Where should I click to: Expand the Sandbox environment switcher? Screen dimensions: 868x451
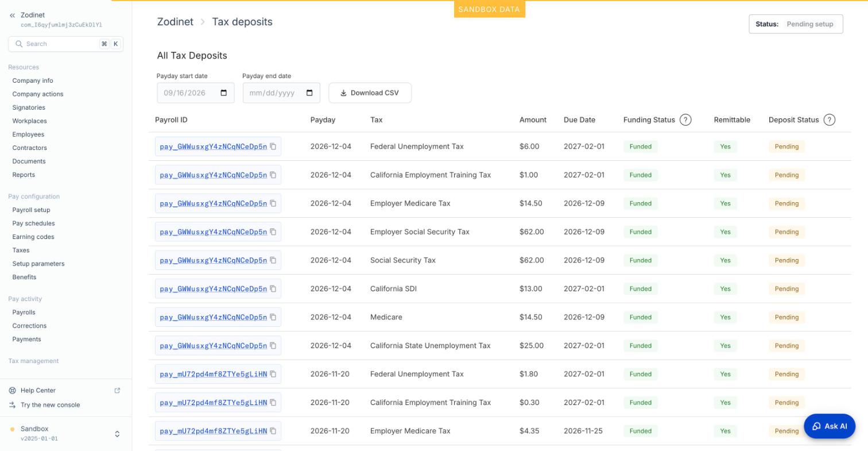117,434
